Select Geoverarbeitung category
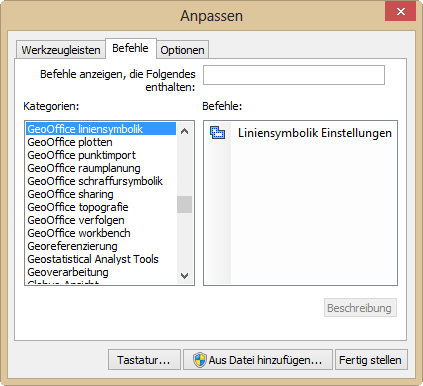 pyautogui.click(x=101, y=272)
